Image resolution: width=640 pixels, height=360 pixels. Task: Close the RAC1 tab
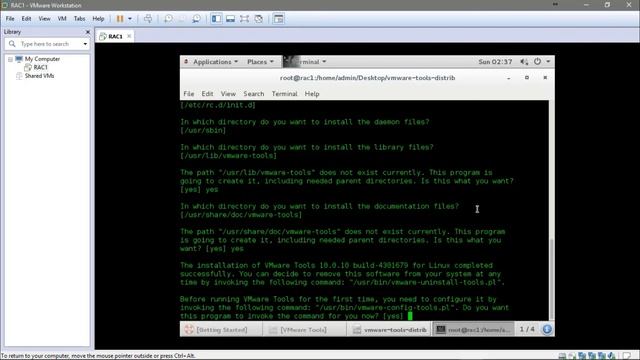coord(129,36)
